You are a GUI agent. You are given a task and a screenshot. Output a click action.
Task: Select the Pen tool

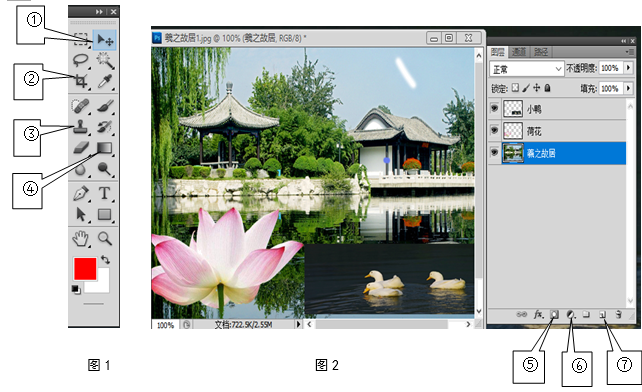(81, 193)
